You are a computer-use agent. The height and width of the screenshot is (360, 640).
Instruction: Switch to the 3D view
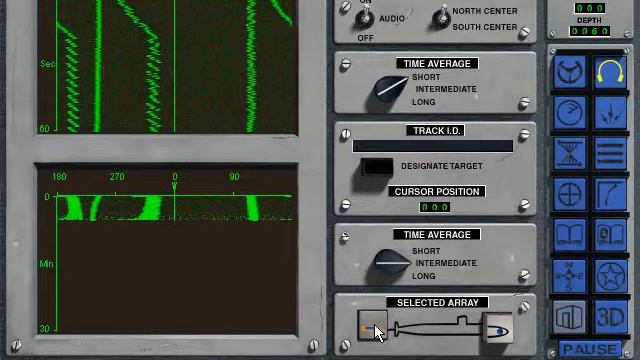(610, 317)
